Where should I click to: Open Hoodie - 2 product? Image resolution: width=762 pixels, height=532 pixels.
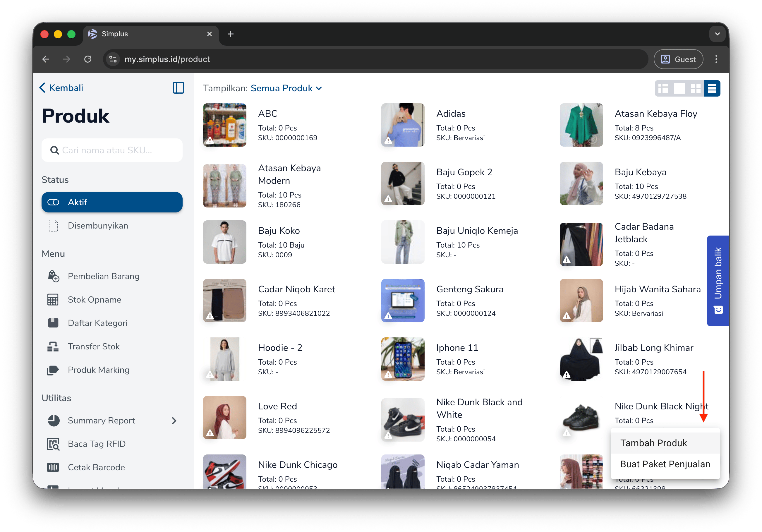(225, 359)
